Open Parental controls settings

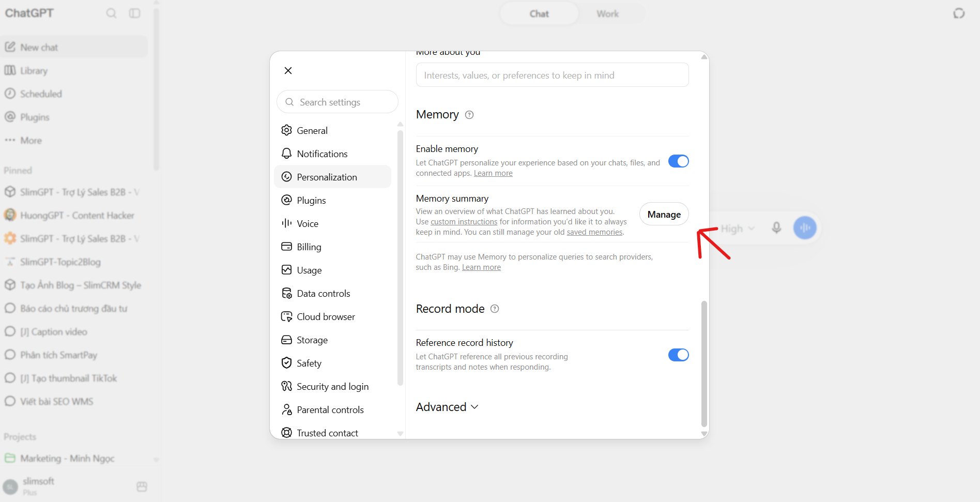coord(332,409)
